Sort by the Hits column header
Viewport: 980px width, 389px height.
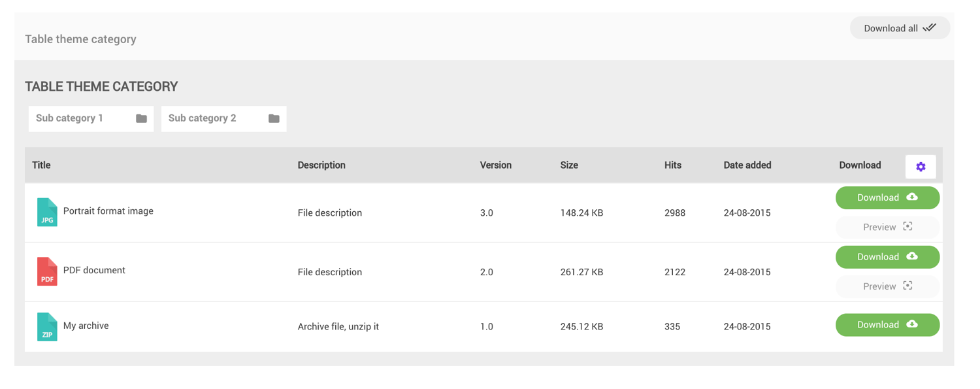tap(673, 165)
